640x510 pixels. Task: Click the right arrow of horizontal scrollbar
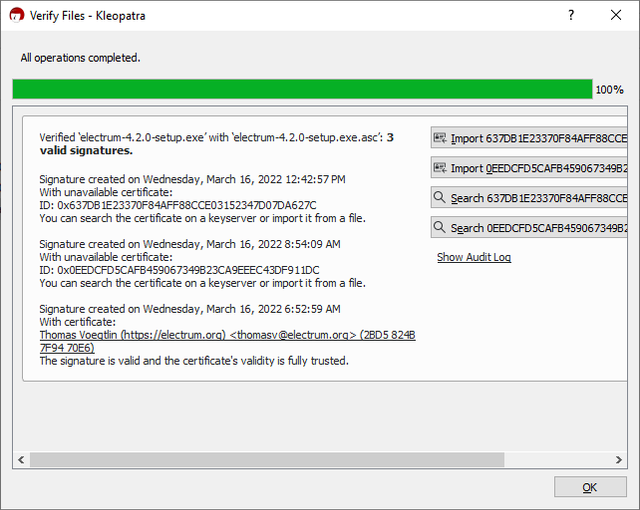tap(619, 460)
